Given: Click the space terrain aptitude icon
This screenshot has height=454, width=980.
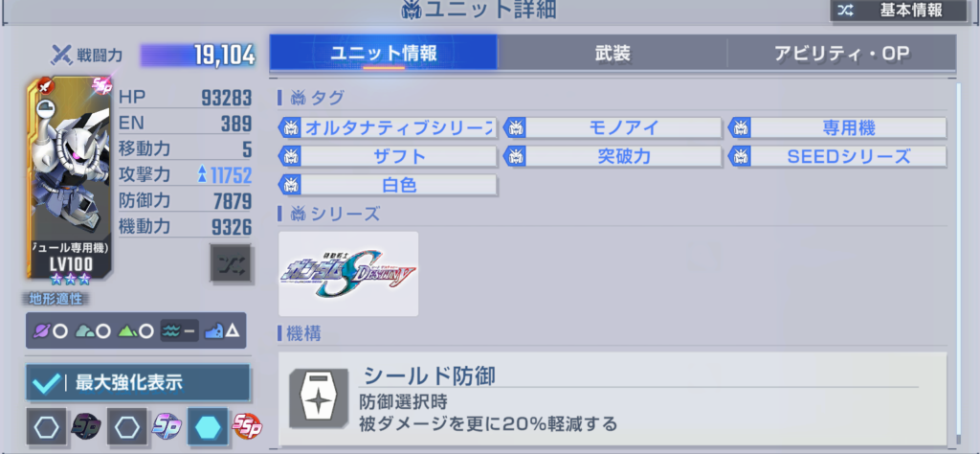Looking at the screenshot, I should point(51,330).
